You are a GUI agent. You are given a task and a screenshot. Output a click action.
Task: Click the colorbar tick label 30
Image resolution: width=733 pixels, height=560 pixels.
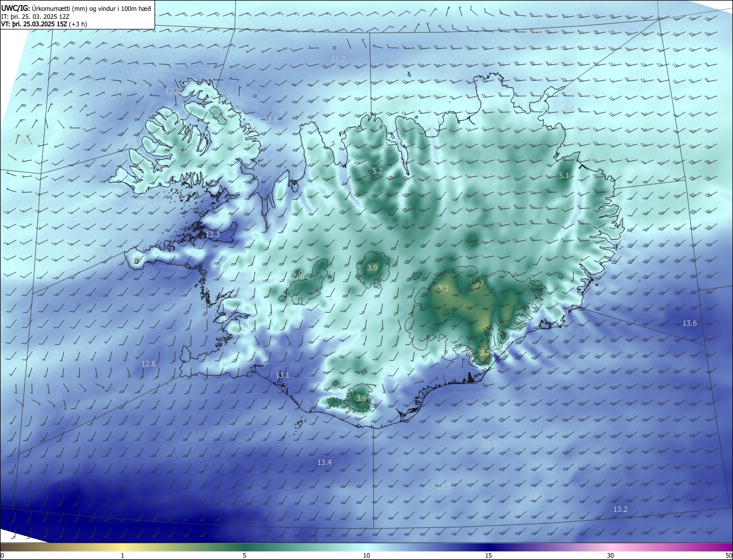tap(610, 555)
